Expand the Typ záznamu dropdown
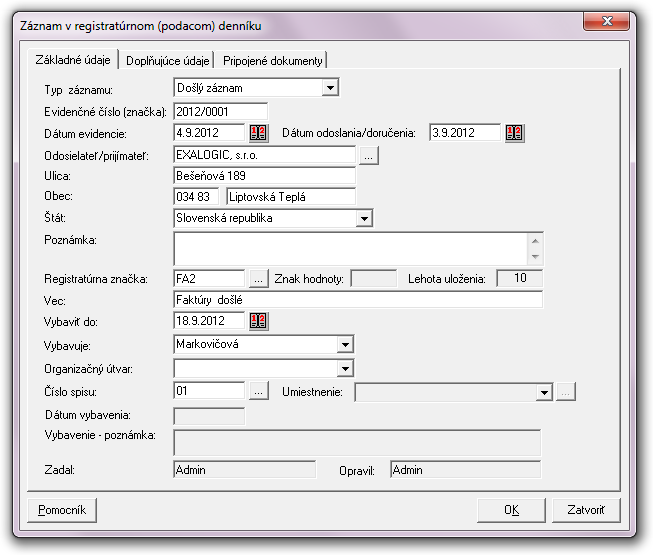 click(330, 89)
